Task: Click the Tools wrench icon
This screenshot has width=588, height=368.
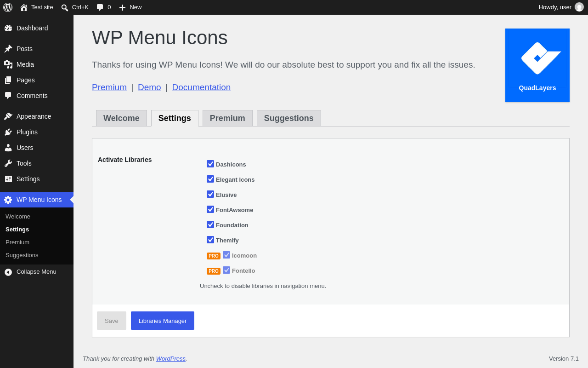Action: (x=8, y=163)
